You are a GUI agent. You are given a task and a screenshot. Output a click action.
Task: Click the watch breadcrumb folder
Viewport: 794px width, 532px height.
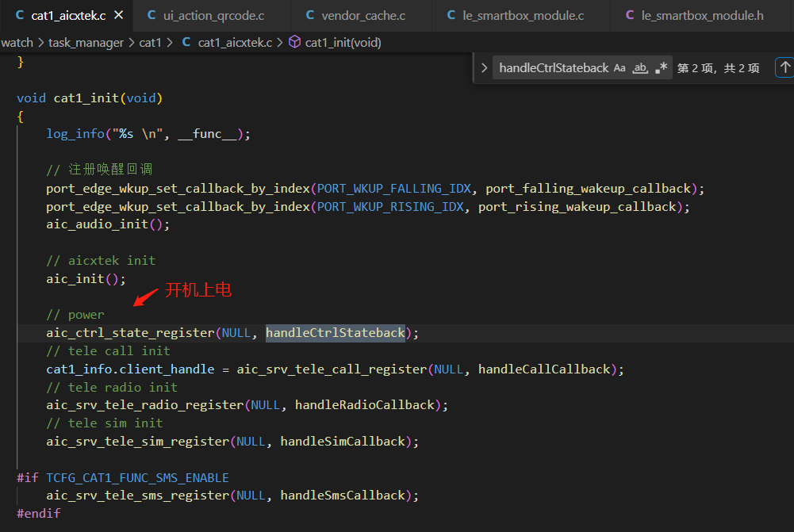coord(17,43)
